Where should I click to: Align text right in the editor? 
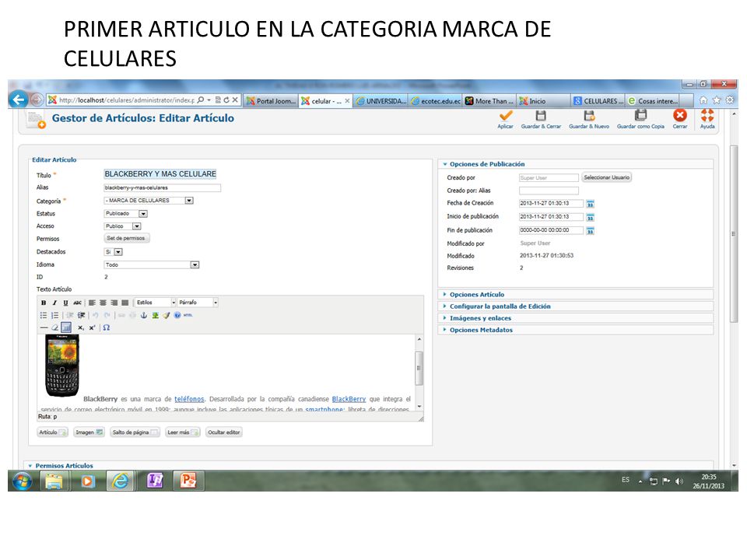[114, 303]
